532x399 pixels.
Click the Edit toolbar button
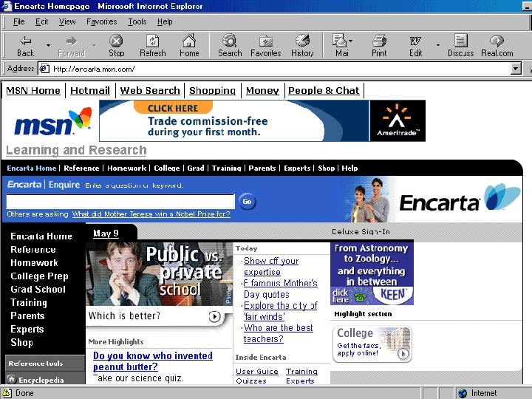(415, 46)
